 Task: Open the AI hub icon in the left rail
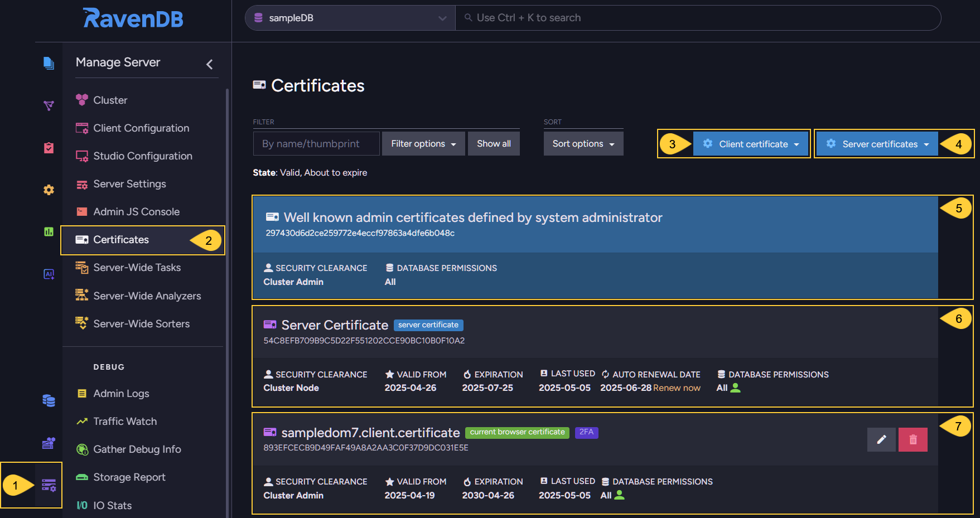[49, 274]
